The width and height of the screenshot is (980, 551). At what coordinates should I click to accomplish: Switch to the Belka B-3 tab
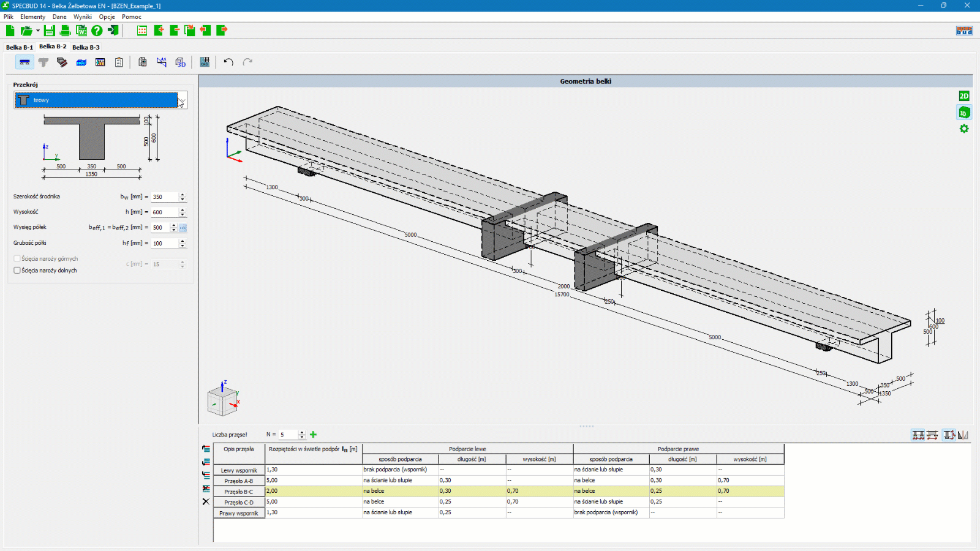[x=86, y=47]
